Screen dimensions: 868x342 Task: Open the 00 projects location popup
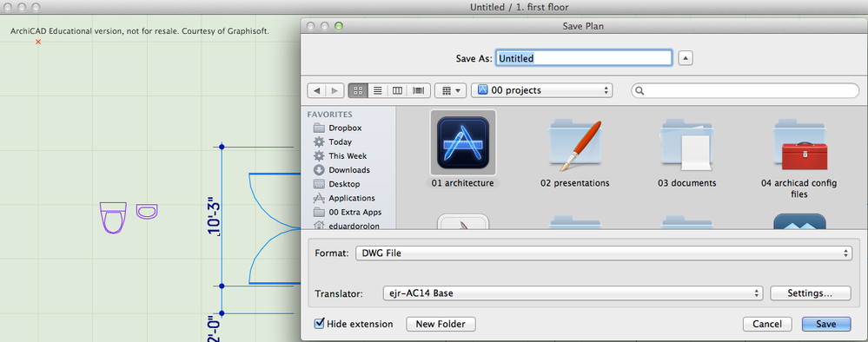(542, 90)
